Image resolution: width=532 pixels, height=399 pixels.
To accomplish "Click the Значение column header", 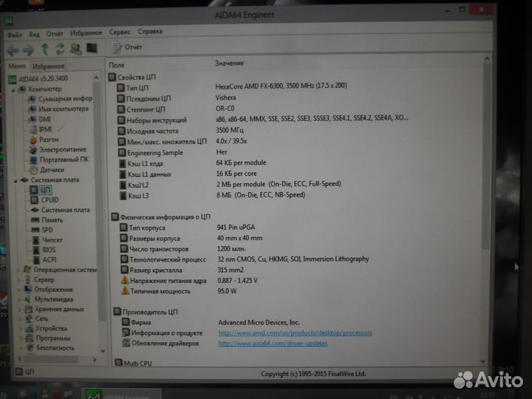I will 228,64.
